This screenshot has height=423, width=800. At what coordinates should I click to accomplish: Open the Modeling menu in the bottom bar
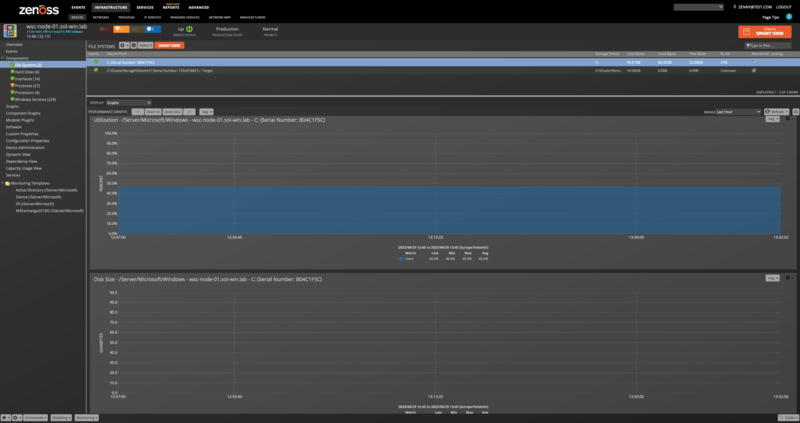point(61,418)
